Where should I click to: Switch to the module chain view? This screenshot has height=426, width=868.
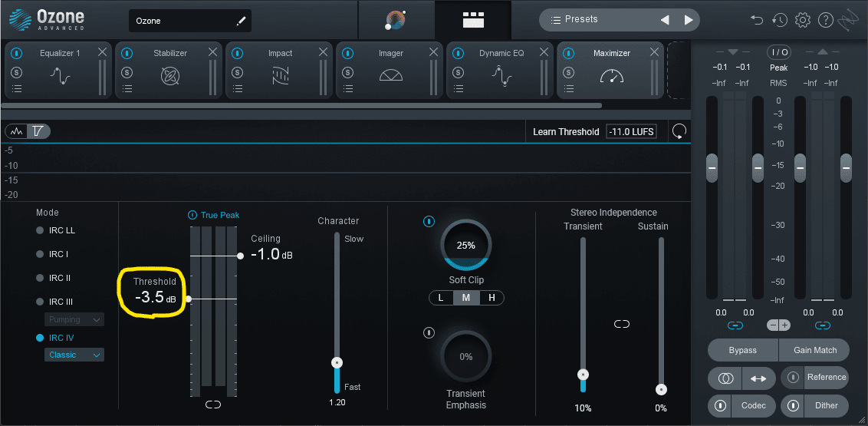pyautogui.click(x=473, y=20)
